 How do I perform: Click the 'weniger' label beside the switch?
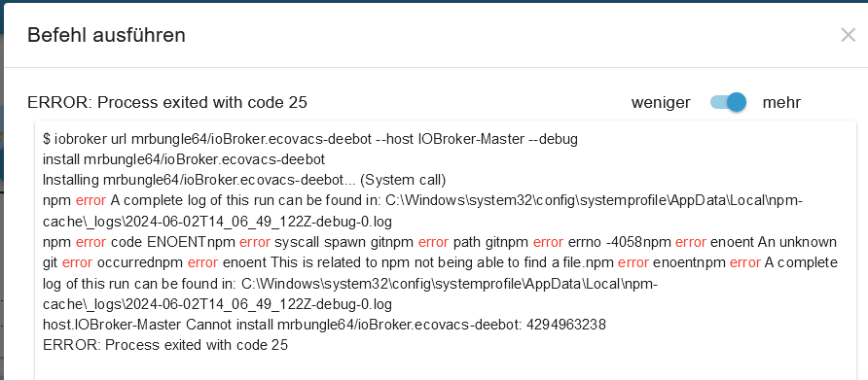coord(661,102)
